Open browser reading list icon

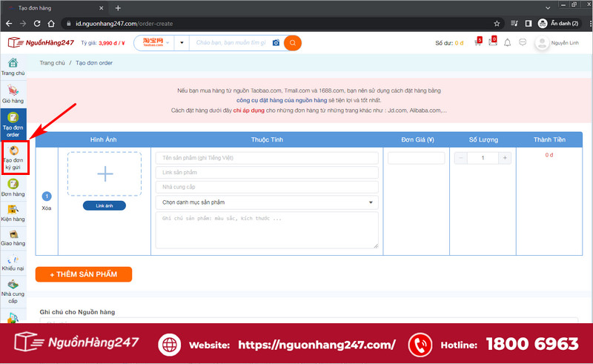coord(514,24)
